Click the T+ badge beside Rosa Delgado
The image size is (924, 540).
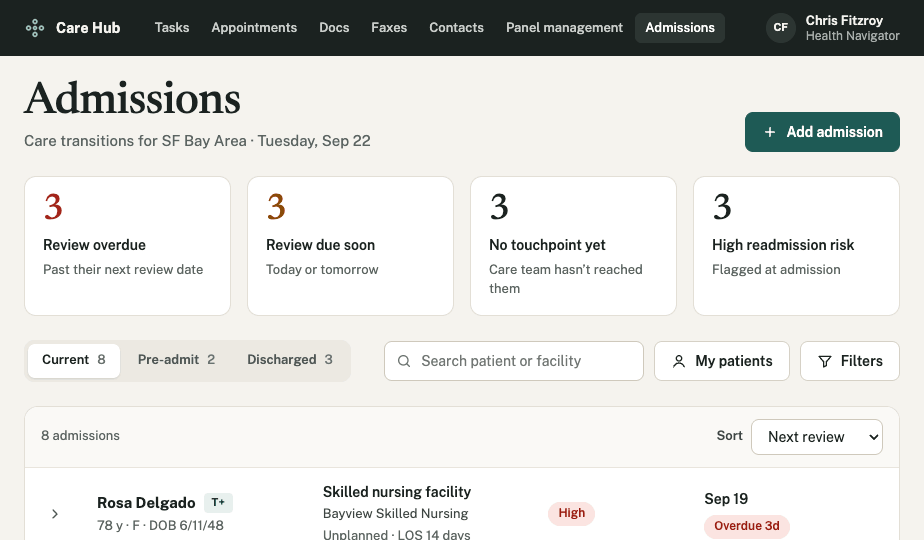coord(218,502)
